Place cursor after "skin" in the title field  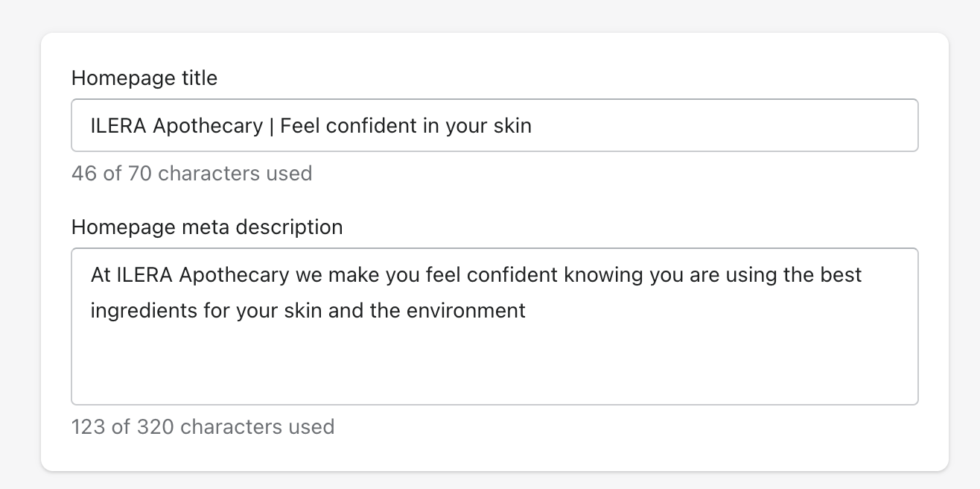point(533,125)
